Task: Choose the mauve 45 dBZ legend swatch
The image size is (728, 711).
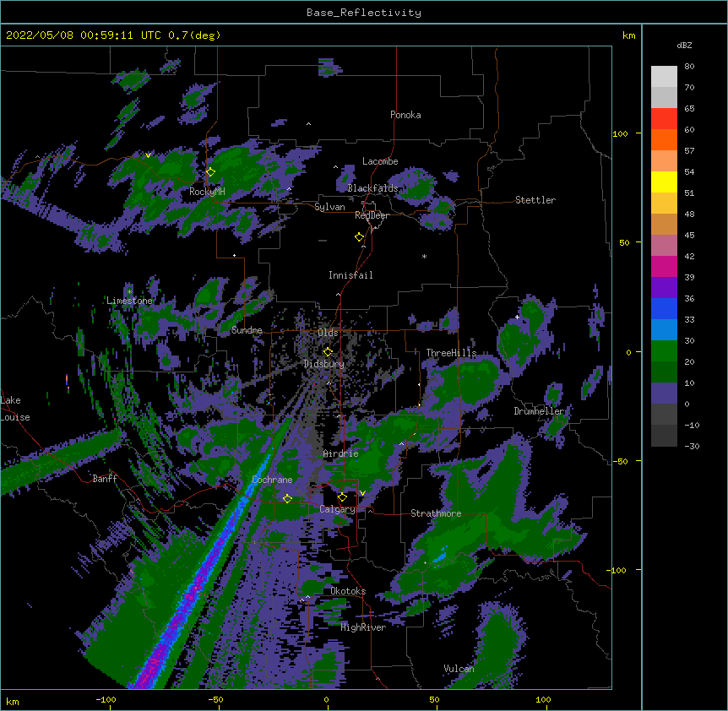Action: pyautogui.click(x=664, y=246)
